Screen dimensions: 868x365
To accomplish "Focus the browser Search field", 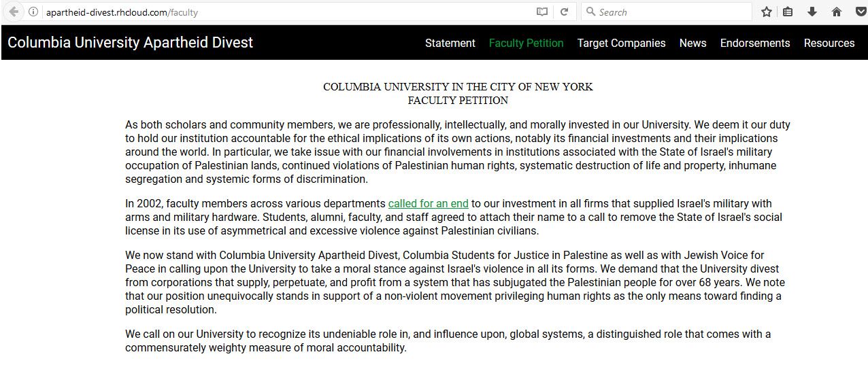I will tap(667, 12).
